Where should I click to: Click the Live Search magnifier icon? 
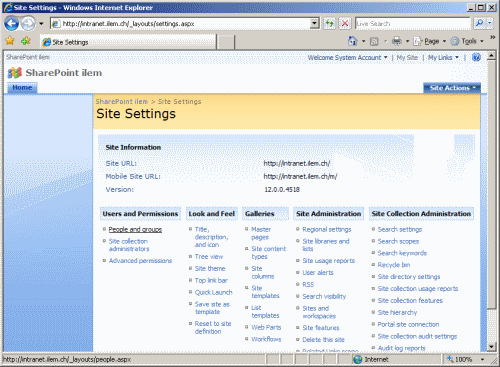(x=479, y=23)
